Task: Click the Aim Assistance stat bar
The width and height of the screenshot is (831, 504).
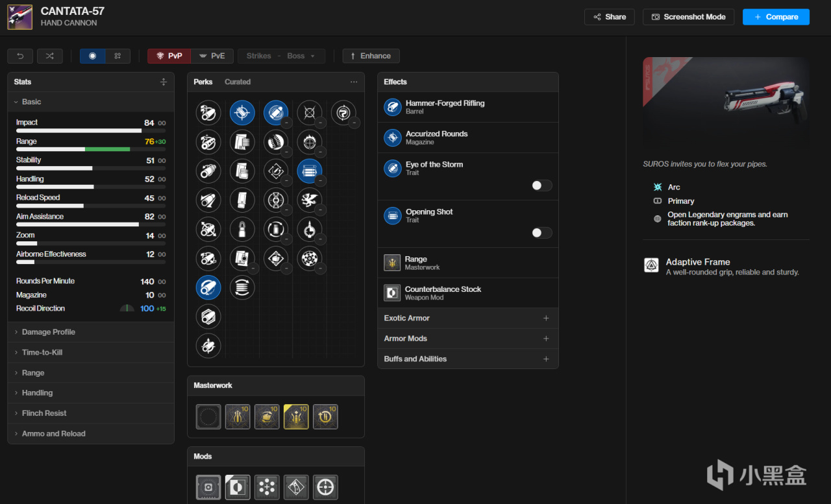Action: point(91,224)
